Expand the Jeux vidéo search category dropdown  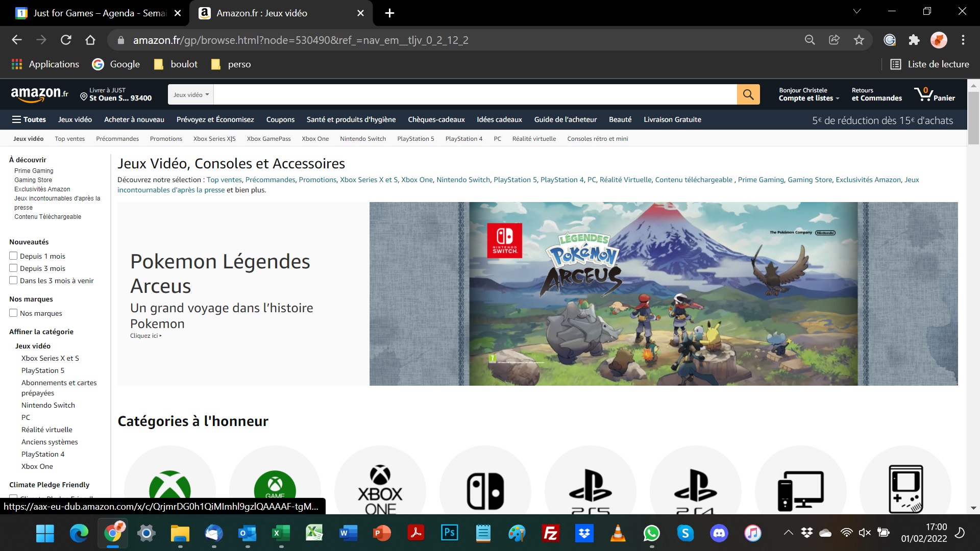point(191,95)
